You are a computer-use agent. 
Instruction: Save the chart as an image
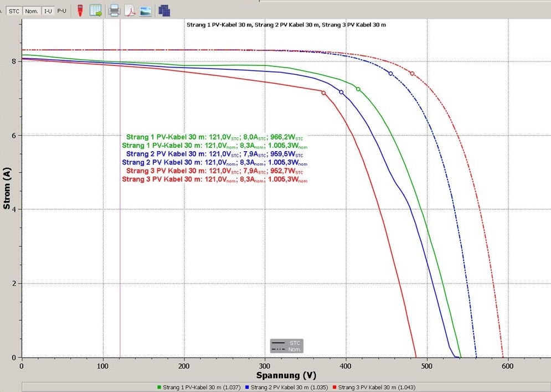[146, 11]
